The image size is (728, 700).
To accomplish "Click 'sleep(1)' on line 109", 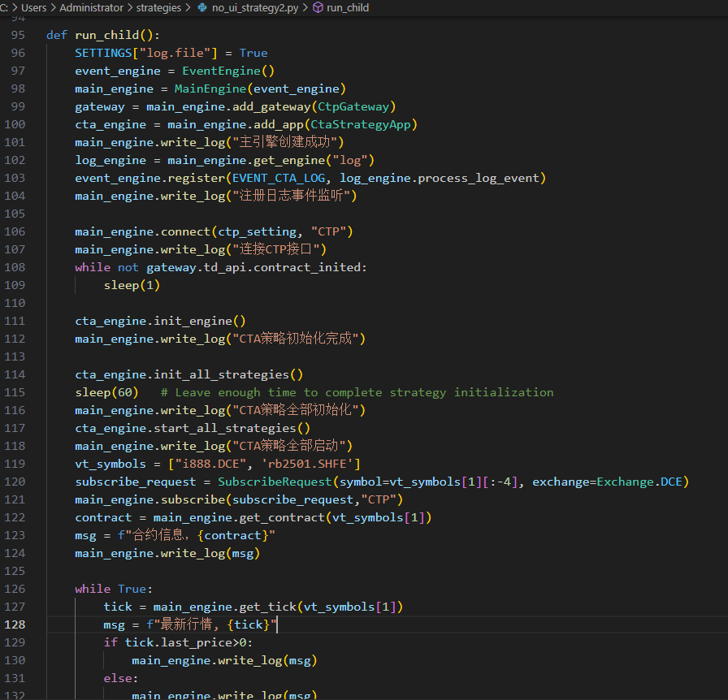I will 132,286.
